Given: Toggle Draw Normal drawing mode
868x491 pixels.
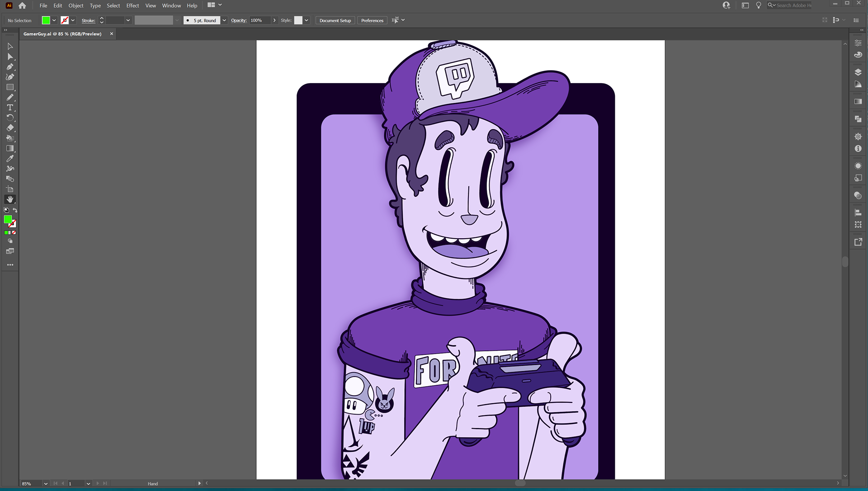Looking at the screenshot, I should [10, 241].
